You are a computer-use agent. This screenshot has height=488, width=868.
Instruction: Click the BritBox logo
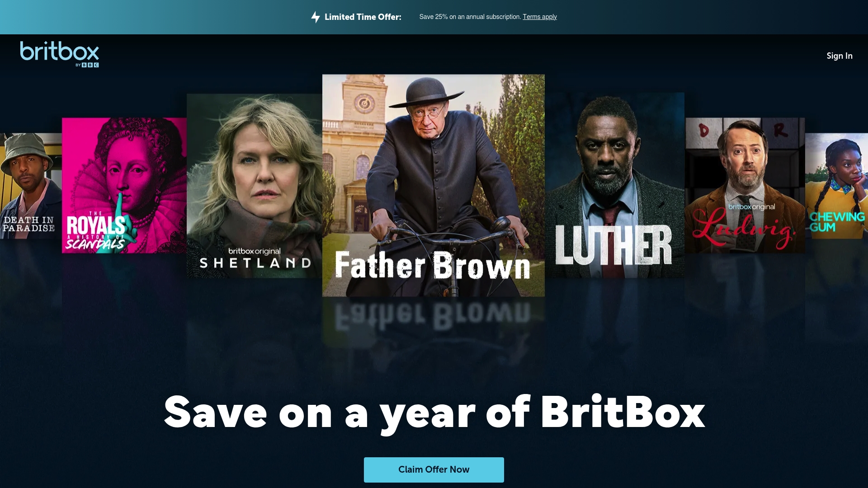pos(59,54)
